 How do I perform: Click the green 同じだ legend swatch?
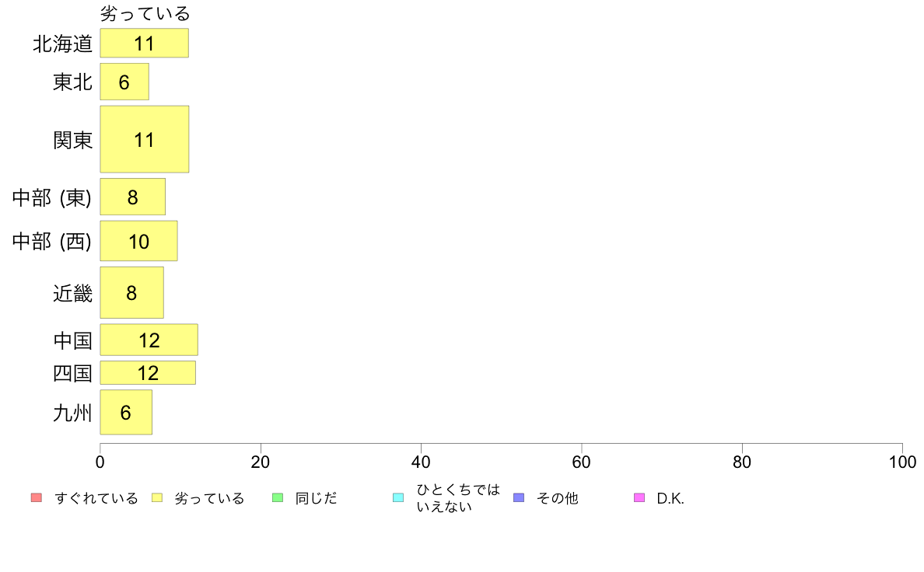(278, 497)
